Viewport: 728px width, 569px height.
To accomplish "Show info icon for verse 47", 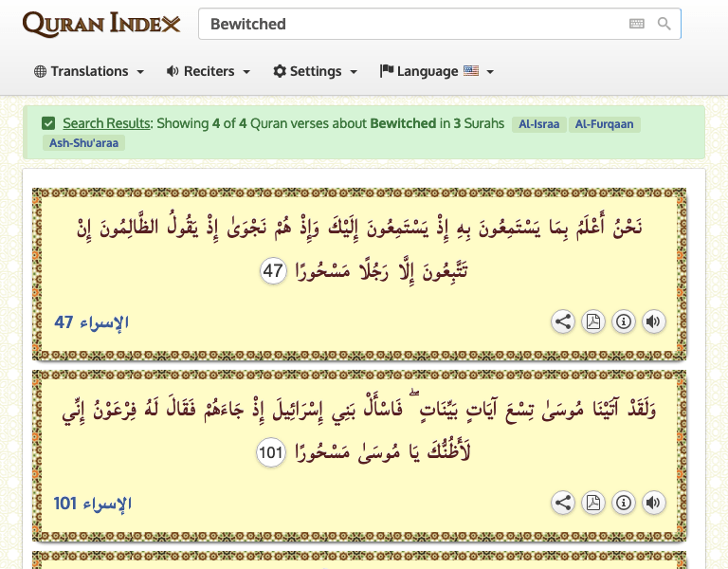I will (x=624, y=321).
